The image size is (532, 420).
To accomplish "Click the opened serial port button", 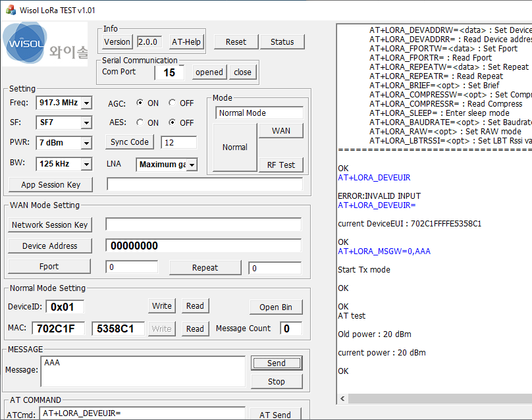I will point(209,72).
